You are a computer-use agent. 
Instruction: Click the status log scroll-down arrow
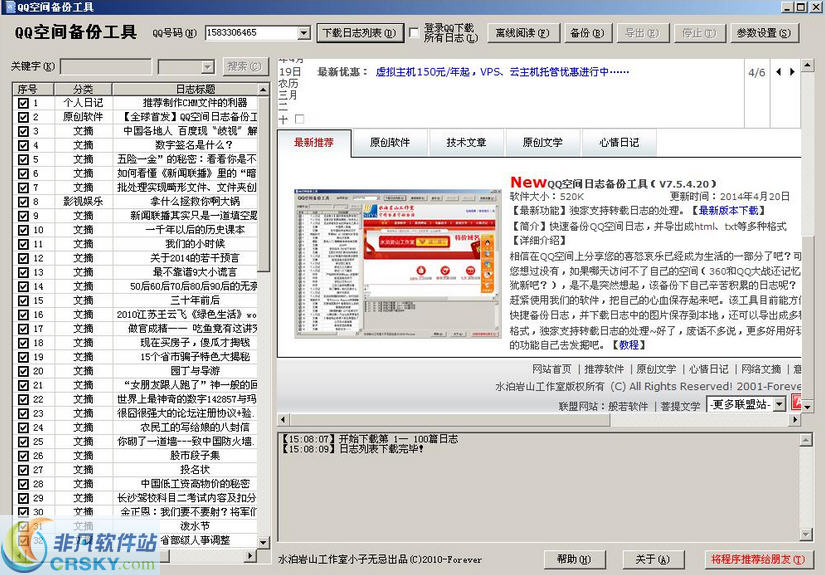coord(806,534)
